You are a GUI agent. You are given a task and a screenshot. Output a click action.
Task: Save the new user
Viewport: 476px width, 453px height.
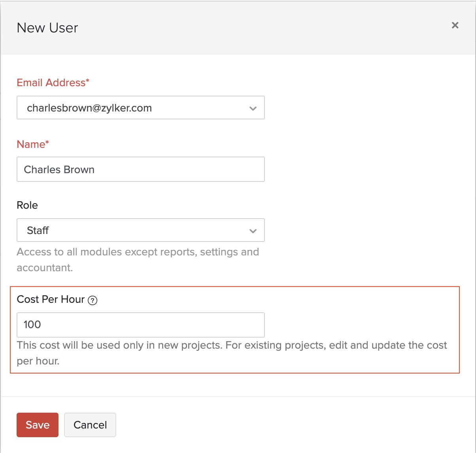[x=38, y=425]
